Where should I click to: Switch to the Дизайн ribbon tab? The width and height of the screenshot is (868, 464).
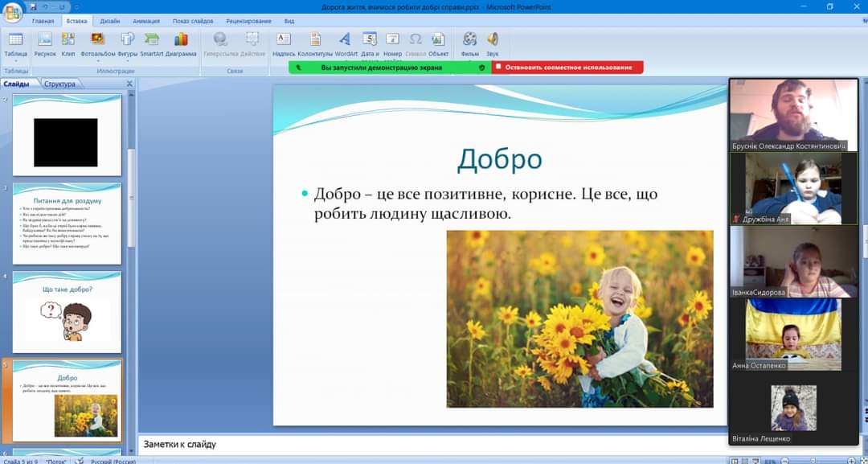(109, 21)
